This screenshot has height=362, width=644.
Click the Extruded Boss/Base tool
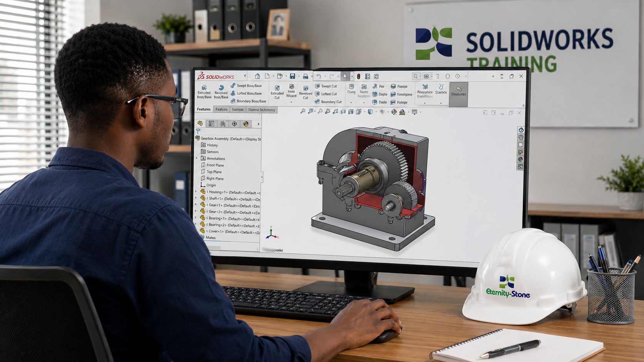tap(204, 92)
